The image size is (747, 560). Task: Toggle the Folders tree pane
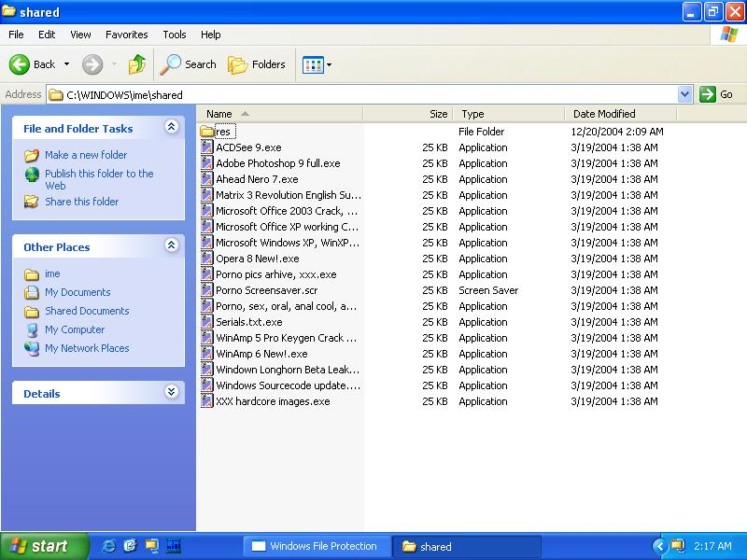point(256,64)
